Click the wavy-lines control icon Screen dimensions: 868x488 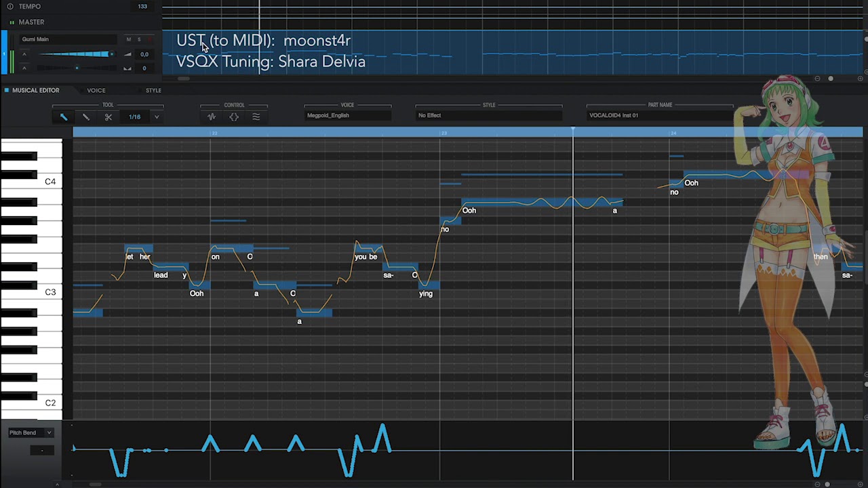[x=256, y=117]
